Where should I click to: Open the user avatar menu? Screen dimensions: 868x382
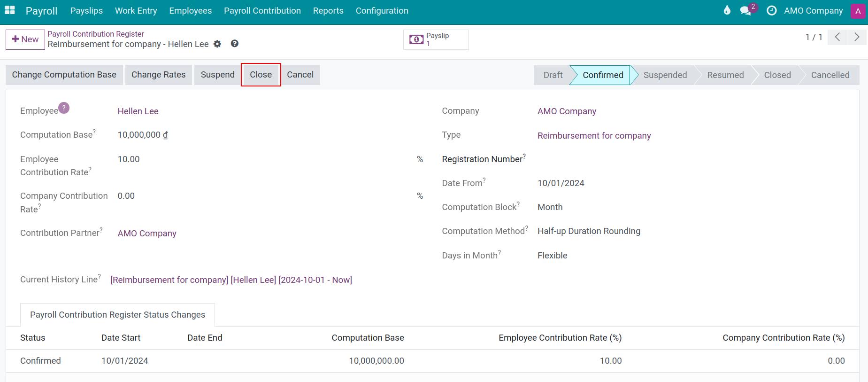pyautogui.click(x=858, y=11)
